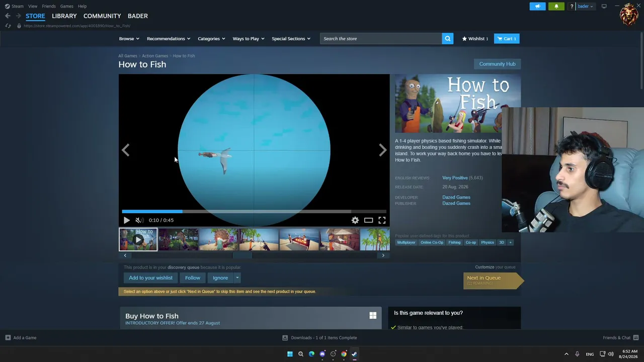The width and height of the screenshot is (644, 362).
Task: Click thumbnail strip right scroll arrow
Action: pos(383,255)
